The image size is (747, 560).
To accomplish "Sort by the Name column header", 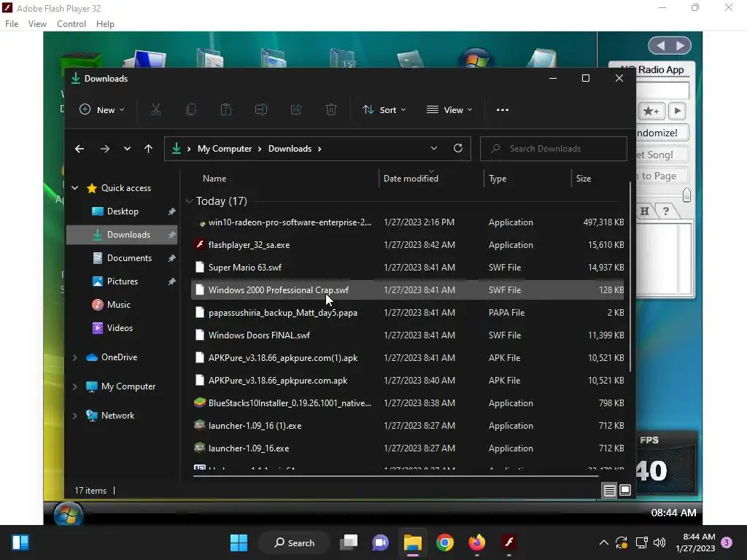I will (x=214, y=179).
